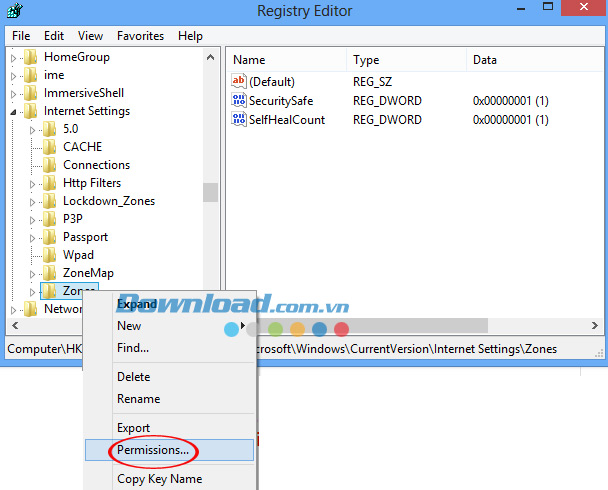The width and height of the screenshot is (608, 490).
Task: Click the ime folder icon
Action: [x=31, y=75]
